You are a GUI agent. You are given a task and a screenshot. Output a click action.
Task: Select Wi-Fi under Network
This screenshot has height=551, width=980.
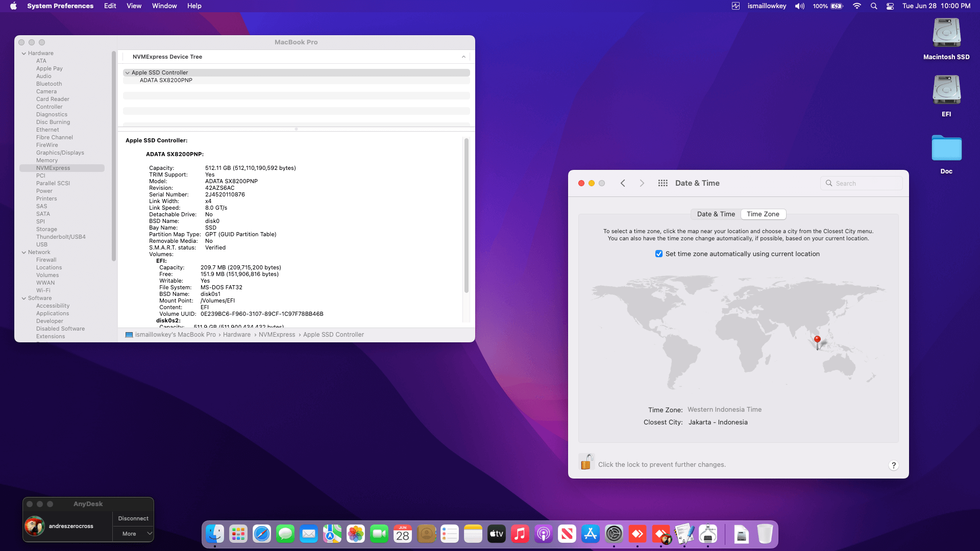coord(43,290)
